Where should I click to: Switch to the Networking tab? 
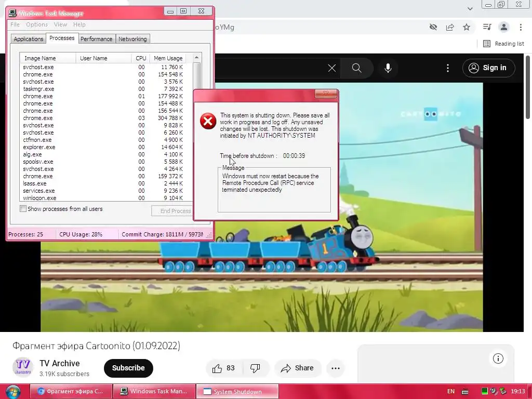[x=132, y=39]
